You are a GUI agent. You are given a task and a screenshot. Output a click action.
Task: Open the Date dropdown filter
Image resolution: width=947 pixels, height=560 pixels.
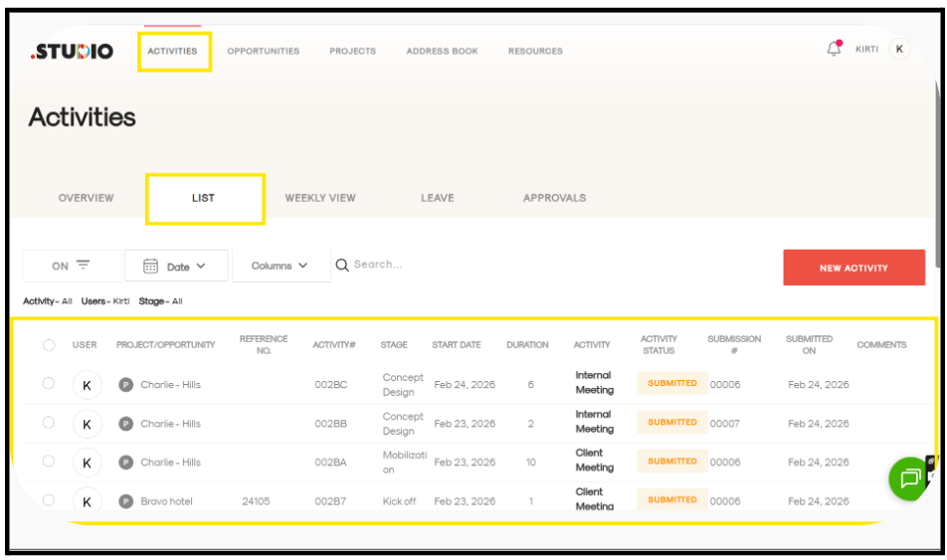[176, 266]
